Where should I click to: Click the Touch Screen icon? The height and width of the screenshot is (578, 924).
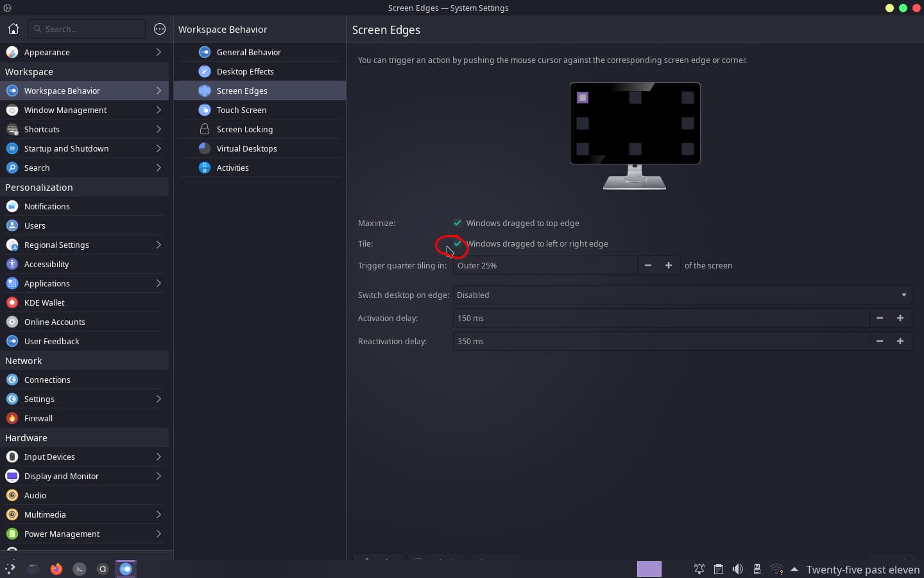click(x=205, y=110)
